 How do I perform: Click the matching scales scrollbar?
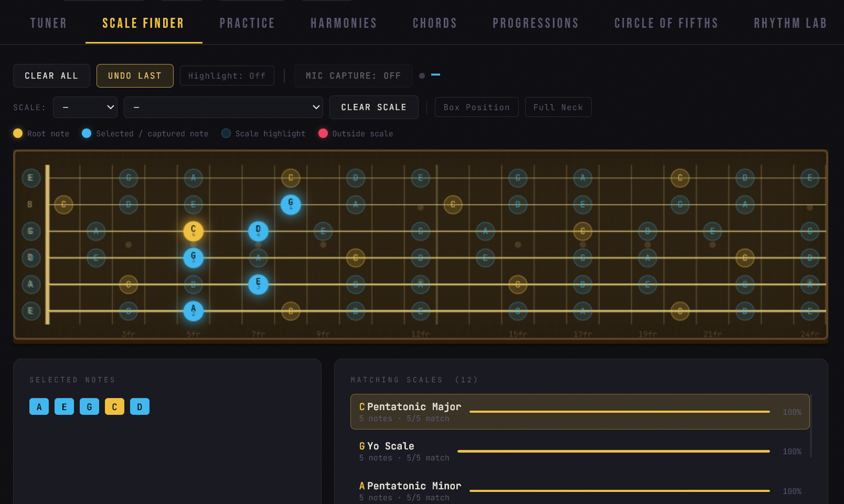tap(811, 425)
